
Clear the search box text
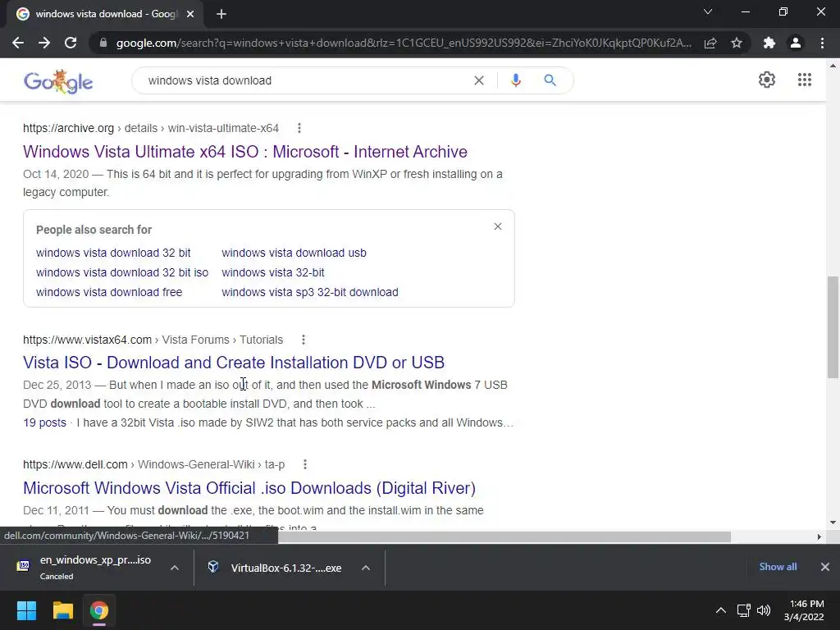479,80
